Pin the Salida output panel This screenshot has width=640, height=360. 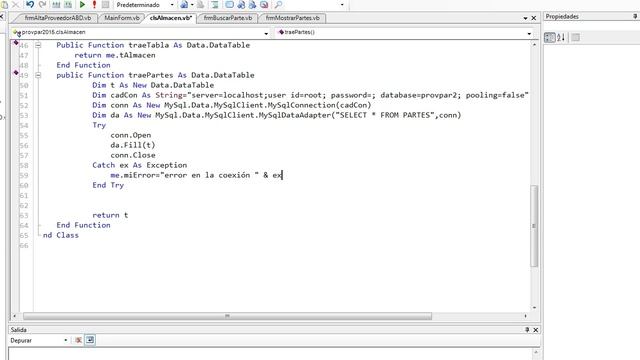[x=527, y=330]
